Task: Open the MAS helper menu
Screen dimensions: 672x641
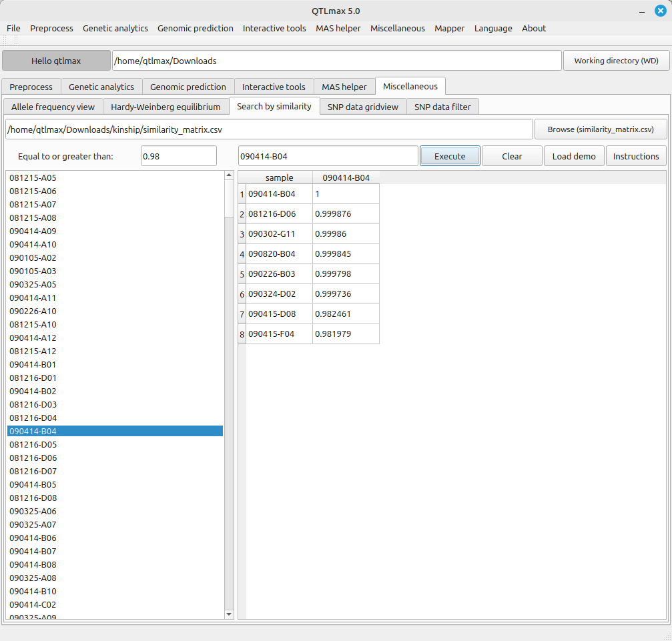Action: click(x=338, y=28)
